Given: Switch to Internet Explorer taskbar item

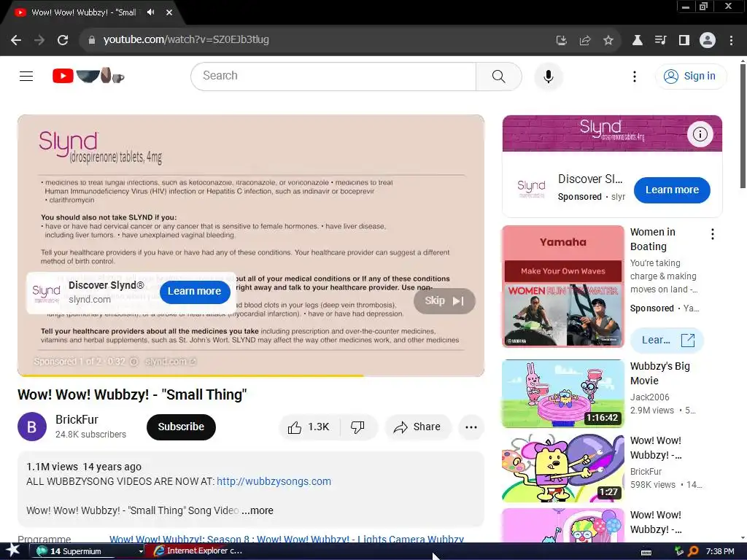Looking at the screenshot, I should (198, 551).
